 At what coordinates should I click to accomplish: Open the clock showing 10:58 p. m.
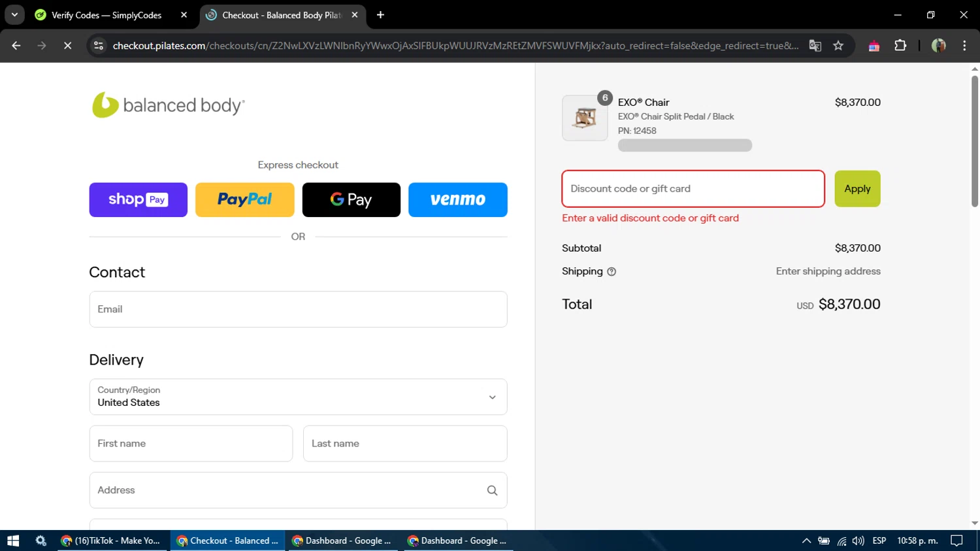point(917,541)
